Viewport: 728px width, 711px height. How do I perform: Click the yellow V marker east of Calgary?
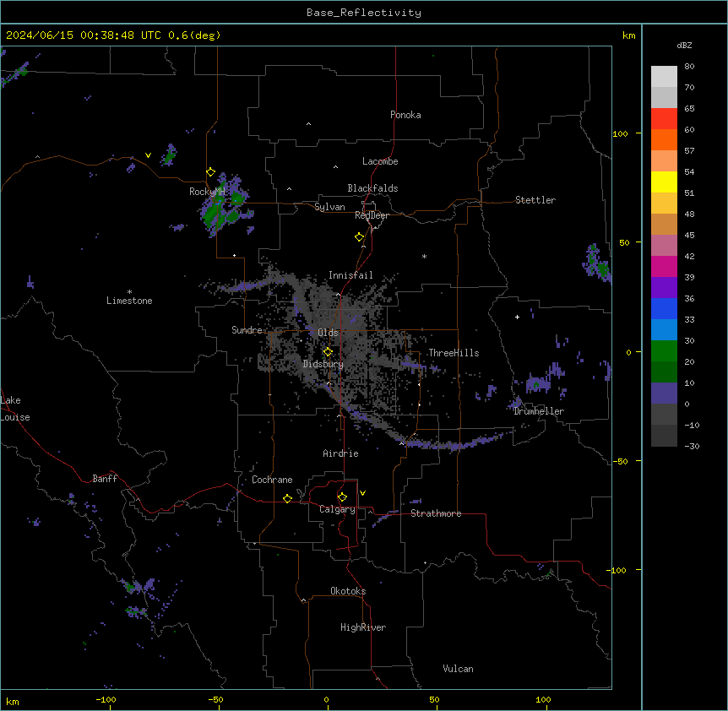tap(362, 493)
